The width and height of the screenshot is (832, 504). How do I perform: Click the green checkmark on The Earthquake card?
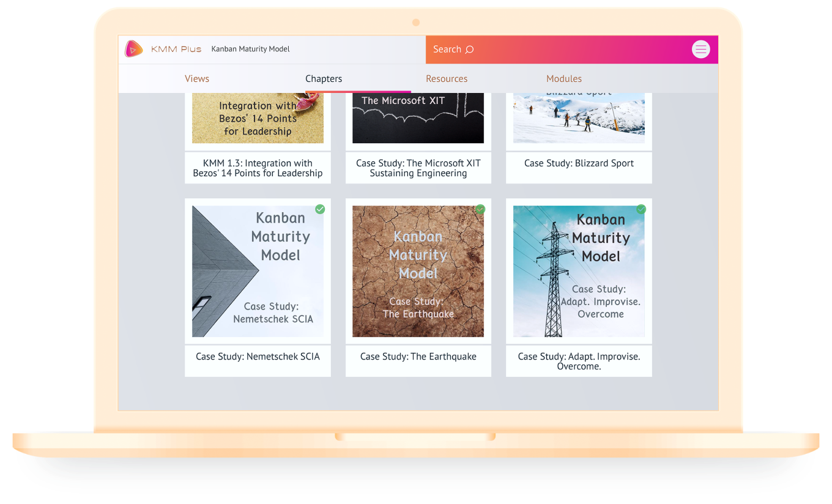click(x=480, y=209)
